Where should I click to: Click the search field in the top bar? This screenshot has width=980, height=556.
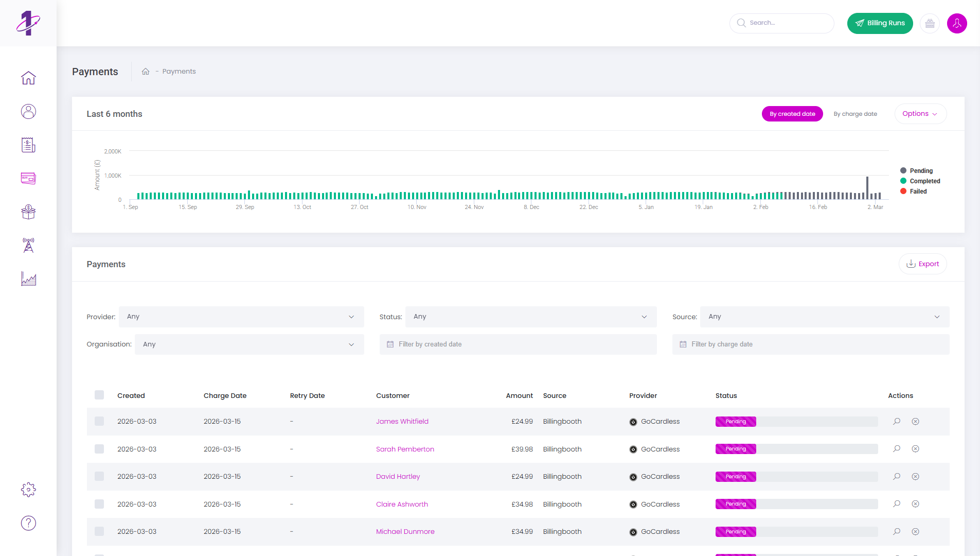pyautogui.click(x=781, y=23)
